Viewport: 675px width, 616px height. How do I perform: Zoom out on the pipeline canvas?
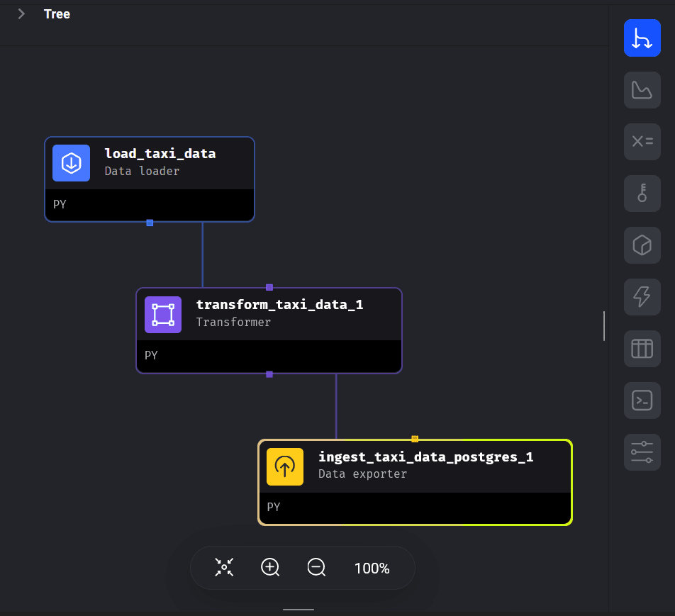pyautogui.click(x=316, y=568)
